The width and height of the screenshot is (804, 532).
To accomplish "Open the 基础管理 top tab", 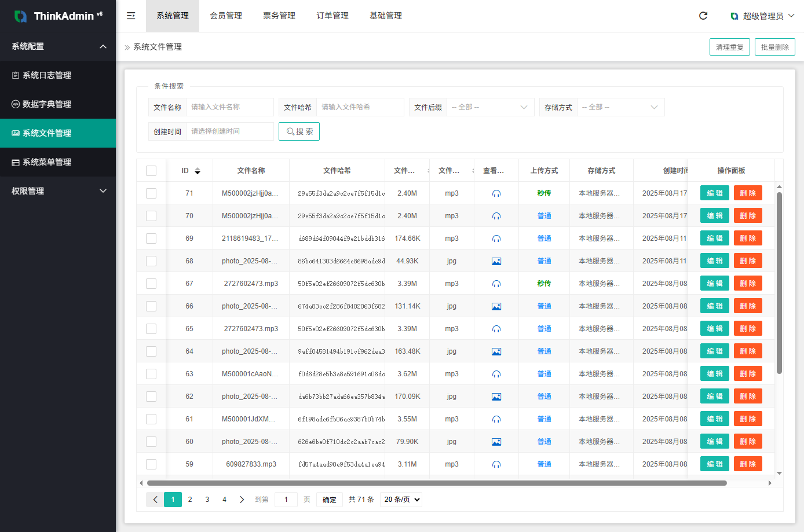I will coord(386,16).
